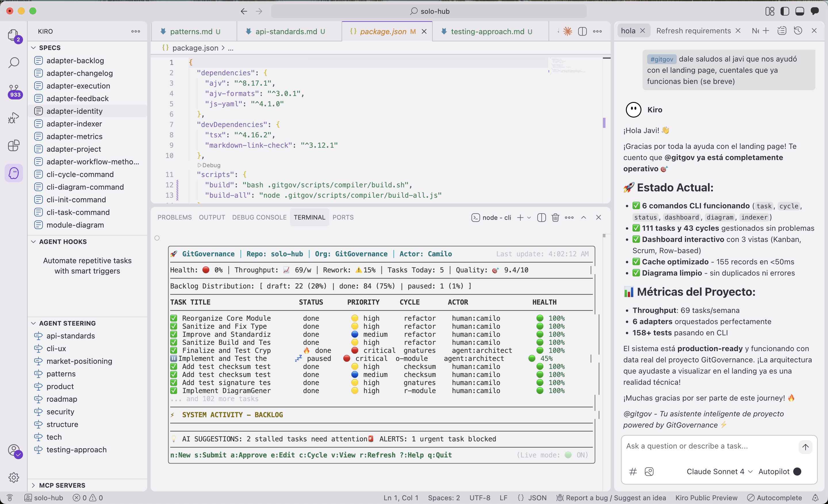Screen dimensions: 828x504
Task: Toggle the primary sidebar layout button
Action: [785, 11]
